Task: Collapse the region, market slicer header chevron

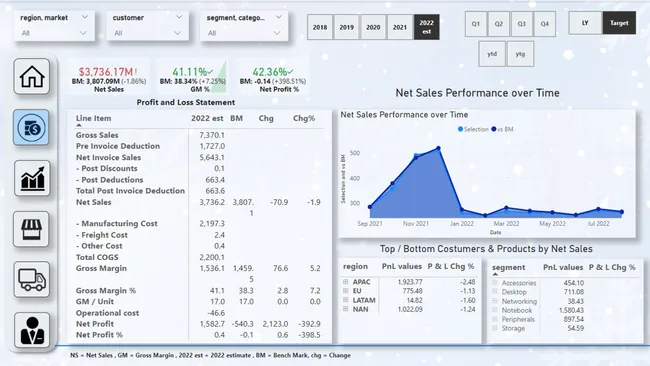Action: click(x=85, y=17)
